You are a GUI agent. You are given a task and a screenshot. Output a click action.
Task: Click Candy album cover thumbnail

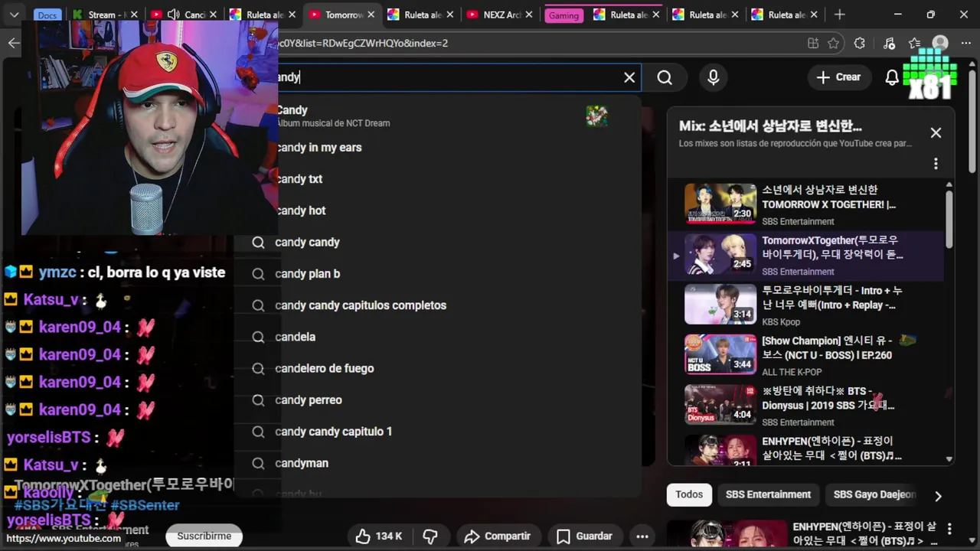(x=596, y=116)
